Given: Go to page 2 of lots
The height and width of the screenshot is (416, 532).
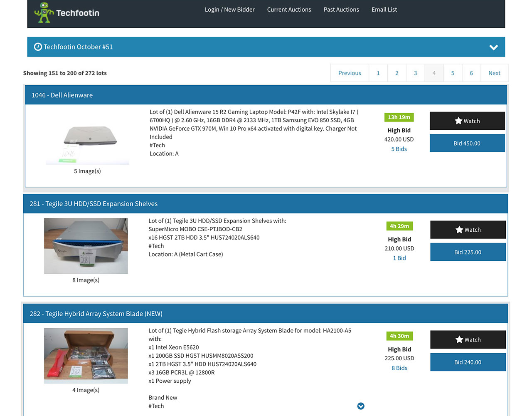Looking at the screenshot, I should pyautogui.click(x=397, y=73).
